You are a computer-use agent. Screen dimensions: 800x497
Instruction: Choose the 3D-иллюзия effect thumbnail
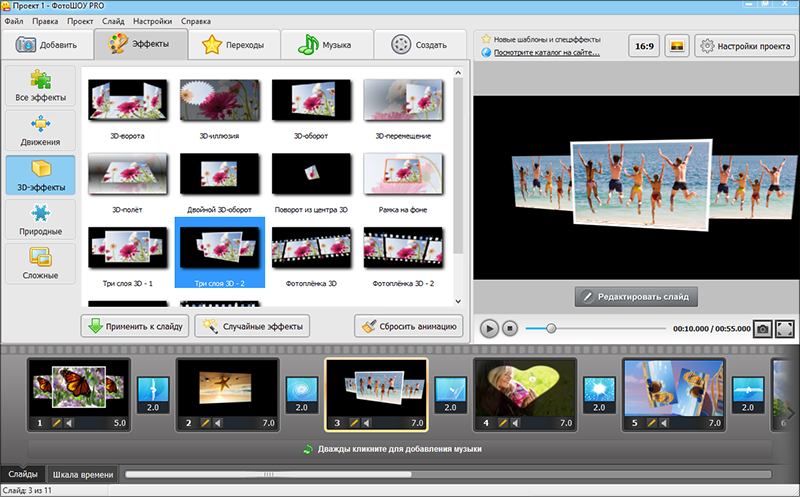point(219,100)
